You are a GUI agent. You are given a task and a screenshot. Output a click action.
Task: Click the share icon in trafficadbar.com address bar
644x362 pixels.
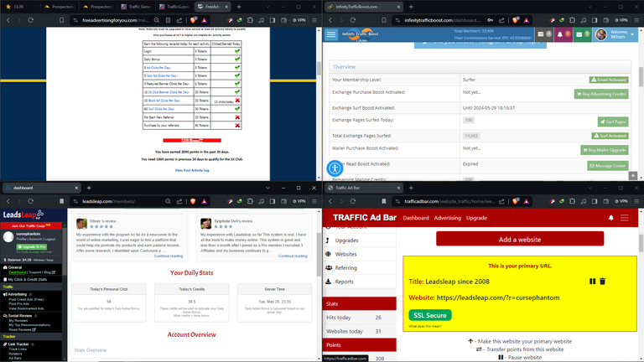(x=501, y=201)
